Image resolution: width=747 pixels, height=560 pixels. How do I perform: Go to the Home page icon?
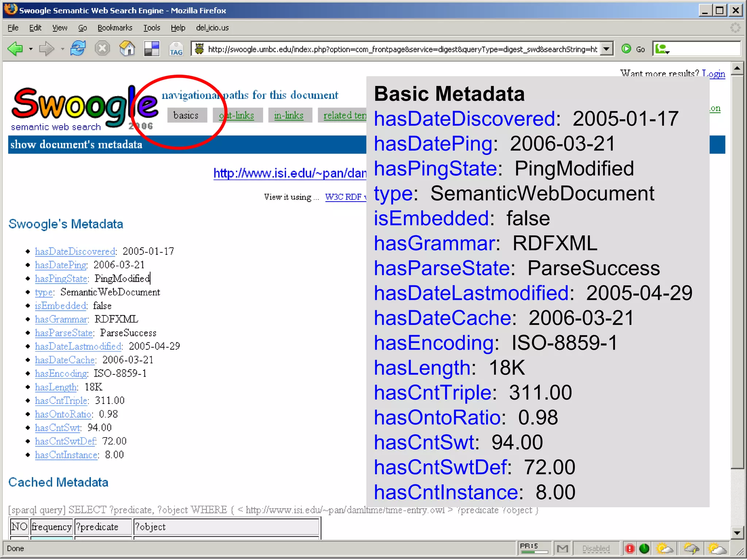click(127, 48)
